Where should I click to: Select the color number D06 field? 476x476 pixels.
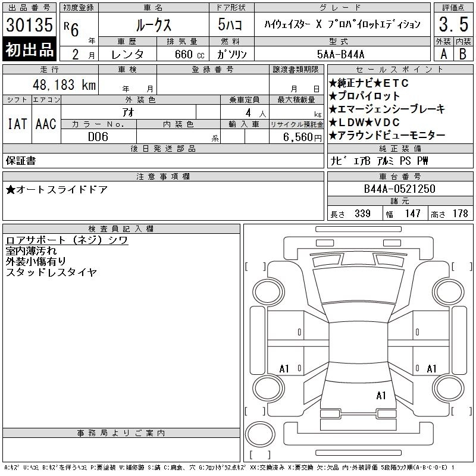(x=98, y=136)
